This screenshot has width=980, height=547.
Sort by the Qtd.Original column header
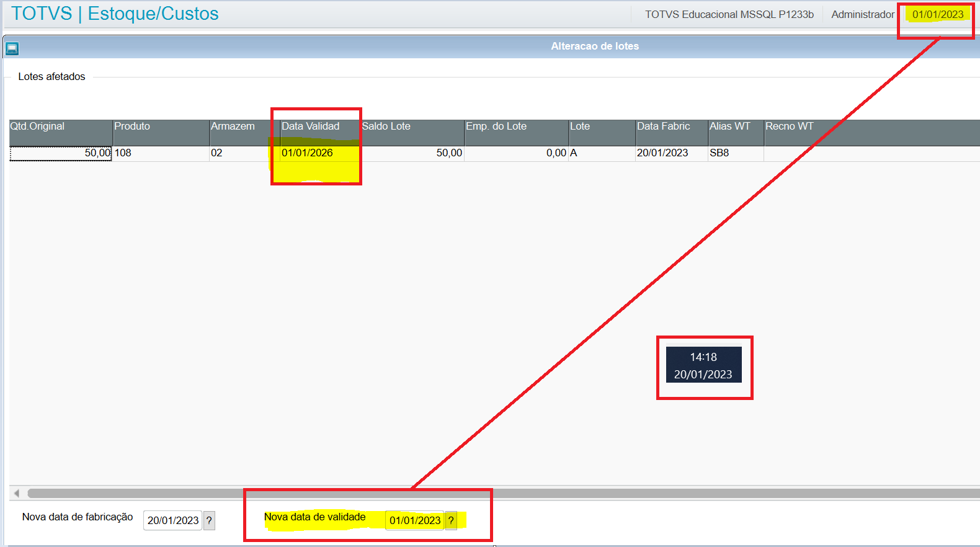coord(61,133)
